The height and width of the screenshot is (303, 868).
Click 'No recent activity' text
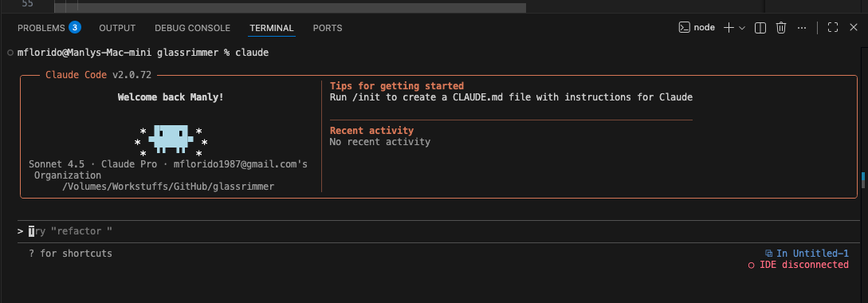pyautogui.click(x=379, y=142)
